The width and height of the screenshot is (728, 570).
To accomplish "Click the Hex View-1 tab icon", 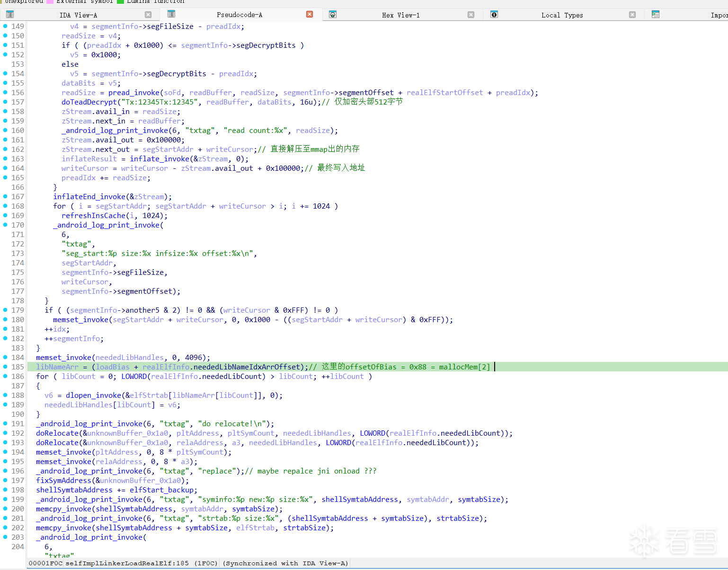I will pos(333,15).
